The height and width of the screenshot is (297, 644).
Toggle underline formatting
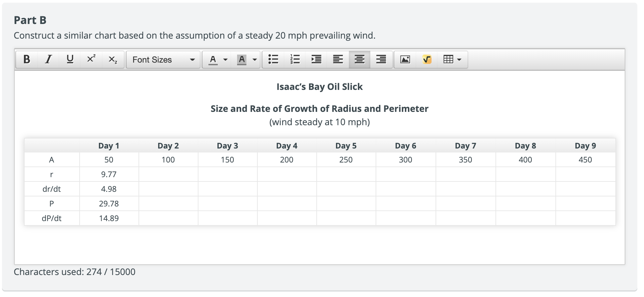tap(70, 60)
